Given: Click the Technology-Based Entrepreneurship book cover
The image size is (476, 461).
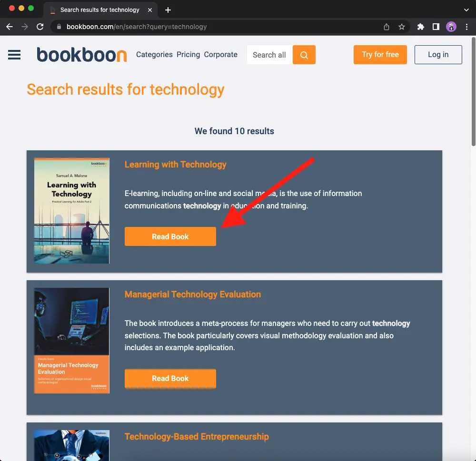Looking at the screenshot, I should tap(72, 445).
